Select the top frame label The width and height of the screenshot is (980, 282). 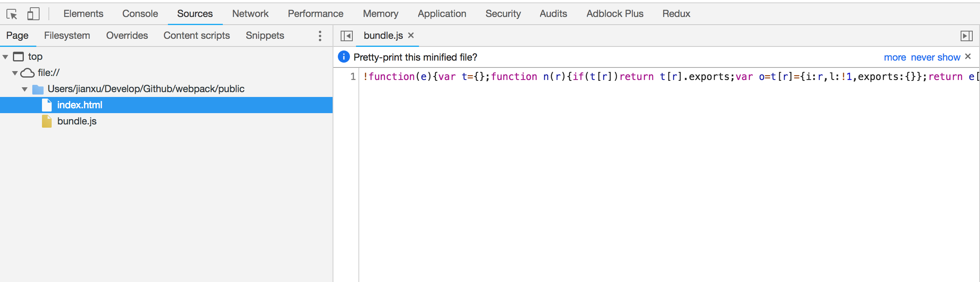coord(35,57)
